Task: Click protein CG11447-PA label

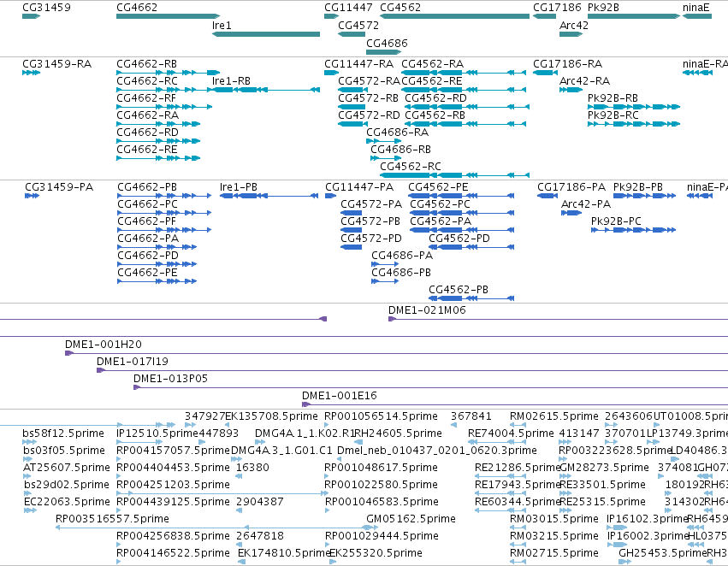Action: tap(359, 187)
